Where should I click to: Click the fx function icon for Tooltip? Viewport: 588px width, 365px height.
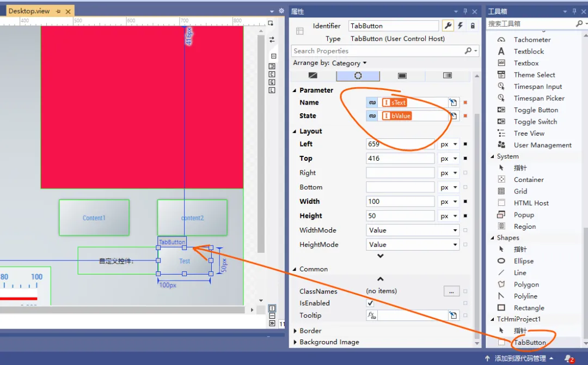tap(372, 315)
